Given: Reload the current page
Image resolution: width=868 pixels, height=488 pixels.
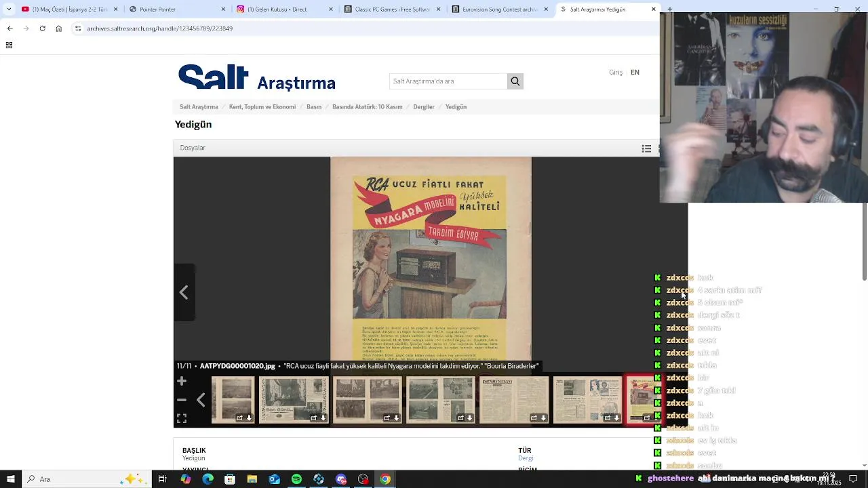Looking at the screenshot, I should (x=42, y=28).
